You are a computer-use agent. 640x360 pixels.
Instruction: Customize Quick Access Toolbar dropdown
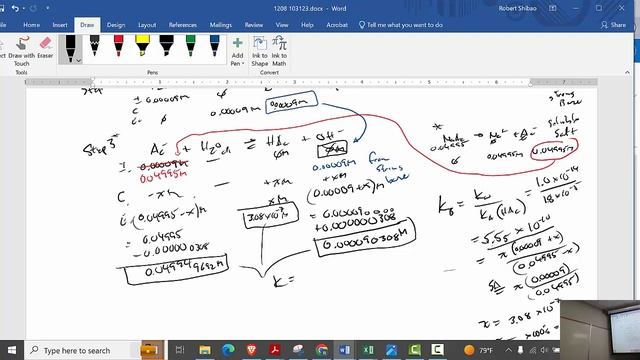point(47,8)
